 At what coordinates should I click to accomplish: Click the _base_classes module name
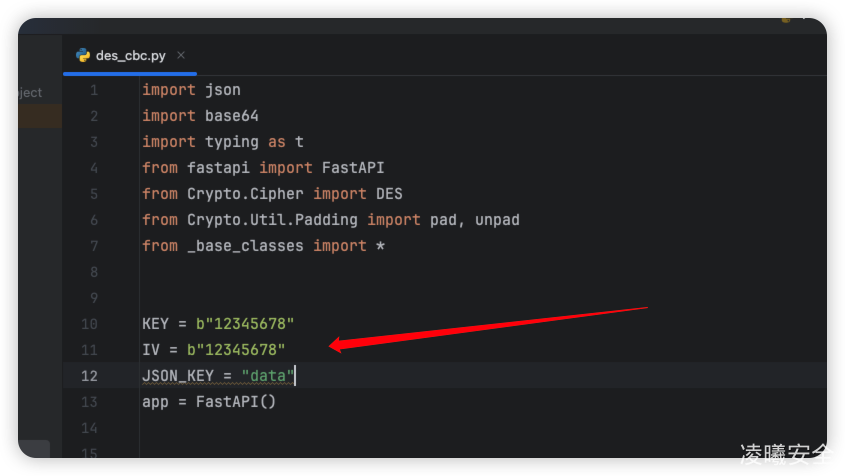(x=245, y=246)
